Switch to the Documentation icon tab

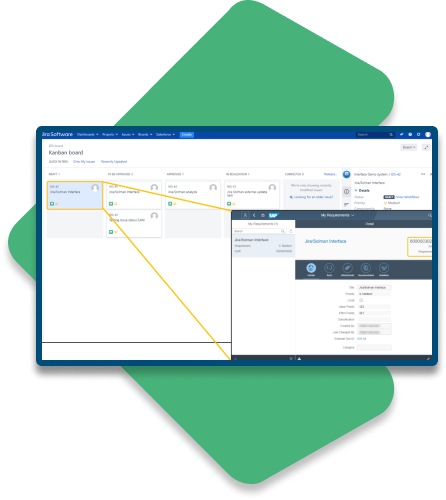[x=366, y=269]
